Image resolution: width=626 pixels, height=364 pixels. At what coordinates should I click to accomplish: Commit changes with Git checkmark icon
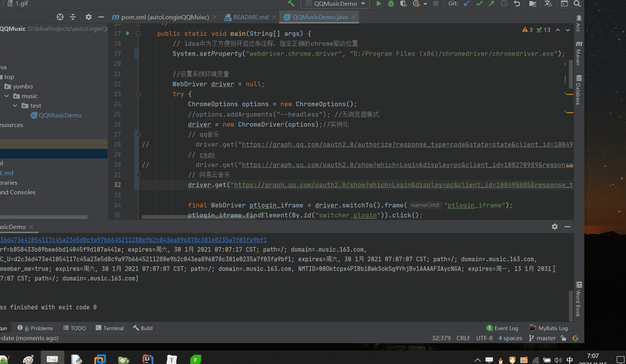479,3
